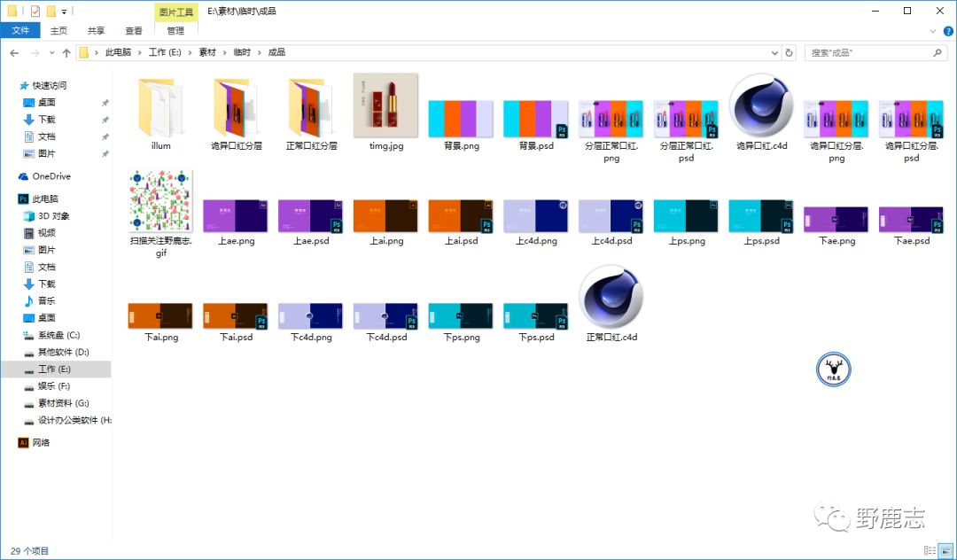Screen dimensions: 957x560
Task: Open the 正常口红.c4d Cinema 4D file
Action: tap(611, 297)
